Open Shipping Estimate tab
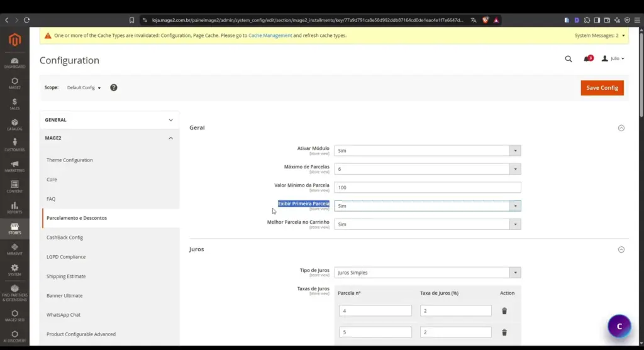Image resolution: width=644 pixels, height=350 pixels. [65, 276]
